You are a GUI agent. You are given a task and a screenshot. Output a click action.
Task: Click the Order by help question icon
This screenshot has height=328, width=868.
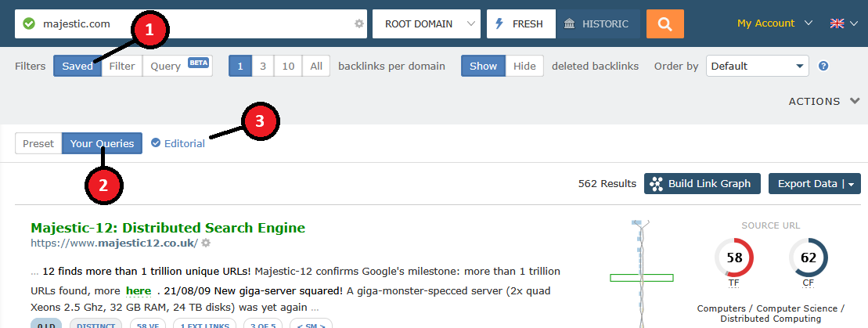coord(823,67)
